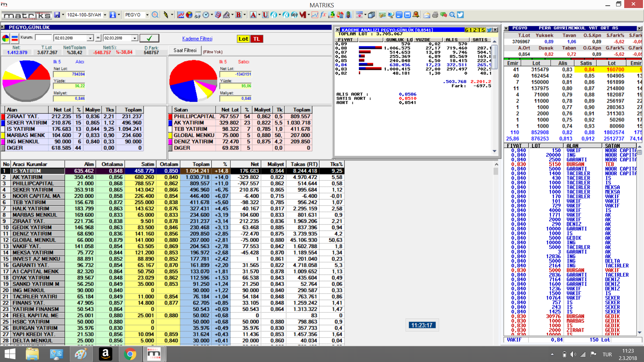Toggle S button in Kademe Analizi title

tap(483, 30)
